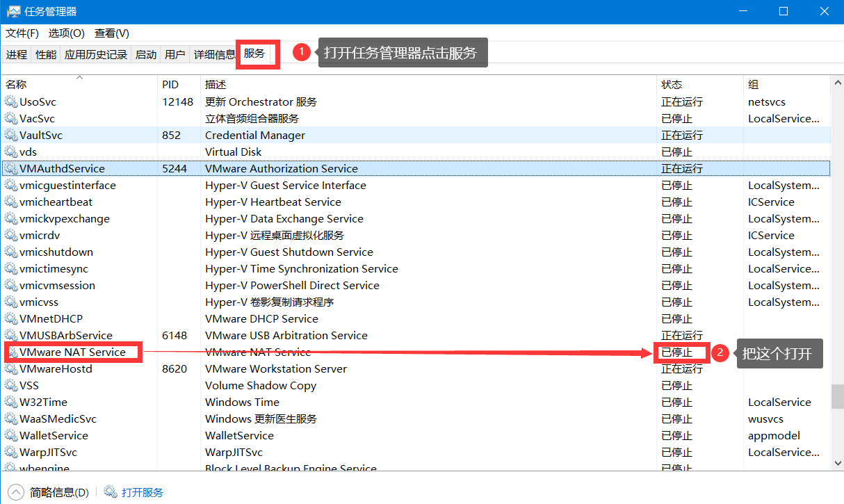Click the service icon beside vmicguestinterface

pyautogui.click(x=10, y=185)
